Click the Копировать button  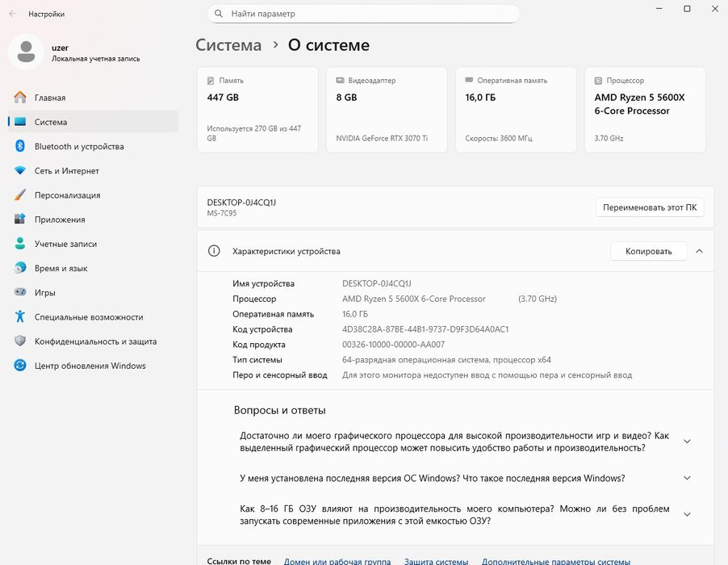click(648, 251)
